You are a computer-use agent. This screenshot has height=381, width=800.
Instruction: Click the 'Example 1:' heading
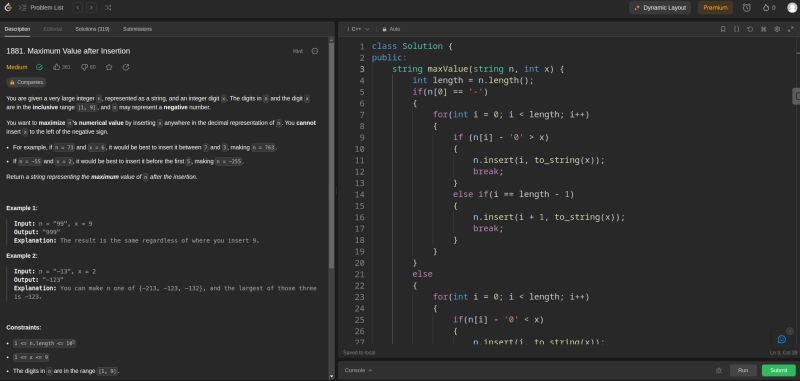[22, 208]
